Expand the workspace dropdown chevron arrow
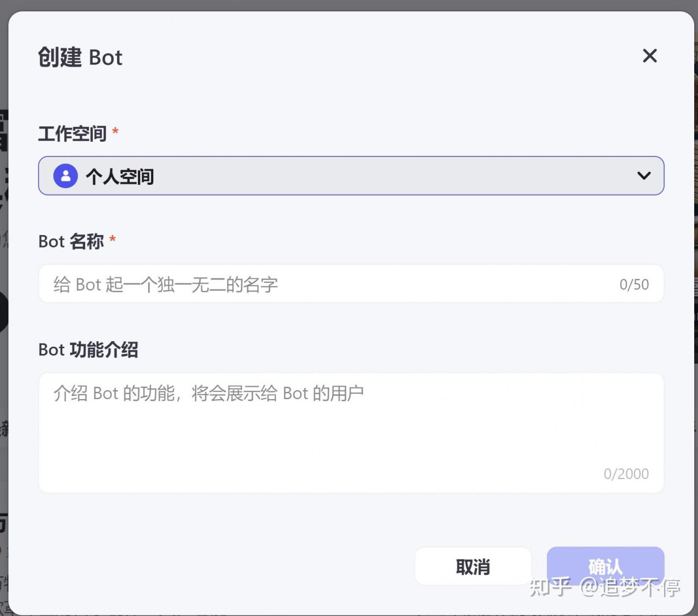The height and width of the screenshot is (616, 698). pos(644,176)
